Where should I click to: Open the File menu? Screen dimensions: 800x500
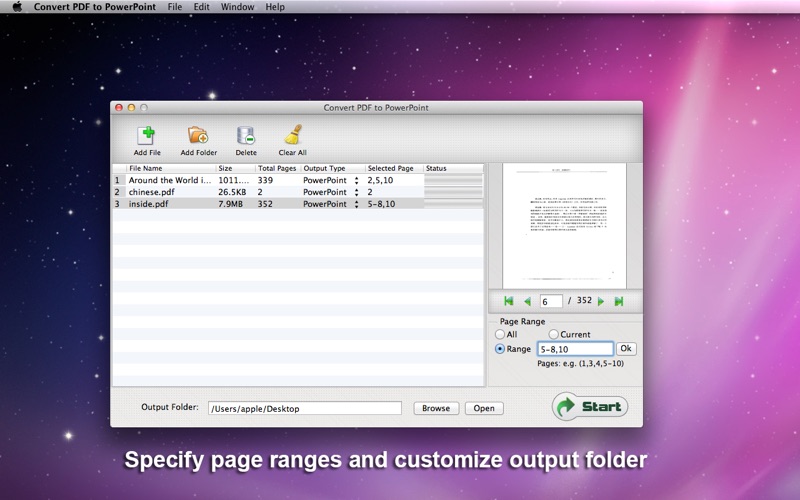[x=174, y=7]
